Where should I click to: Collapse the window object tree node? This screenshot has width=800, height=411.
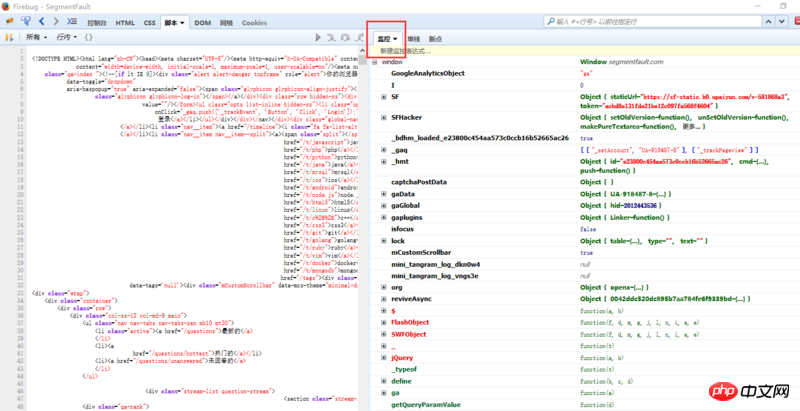[373, 61]
